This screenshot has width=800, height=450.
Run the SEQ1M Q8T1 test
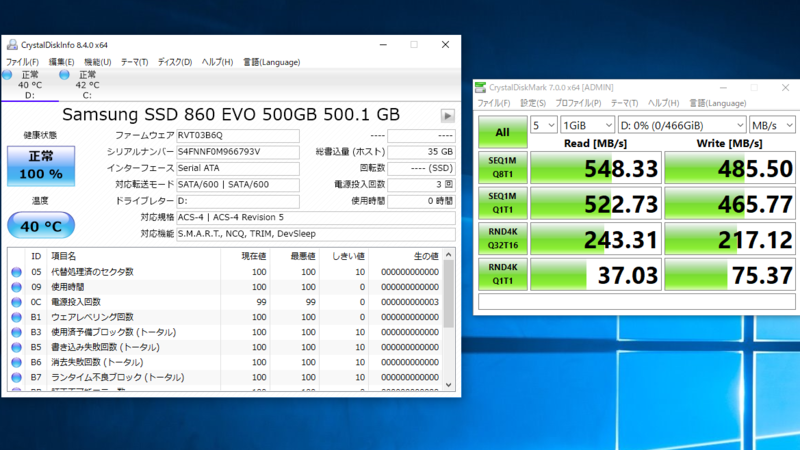click(x=503, y=167)
